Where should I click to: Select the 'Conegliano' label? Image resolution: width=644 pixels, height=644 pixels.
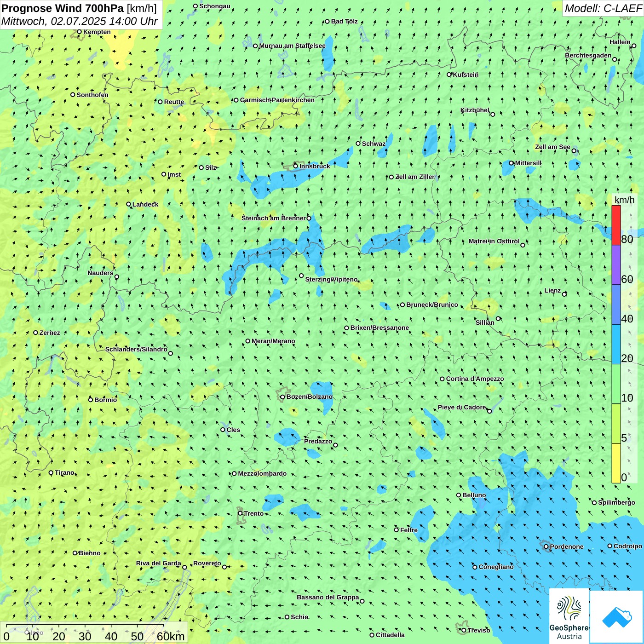coord(496,567)
